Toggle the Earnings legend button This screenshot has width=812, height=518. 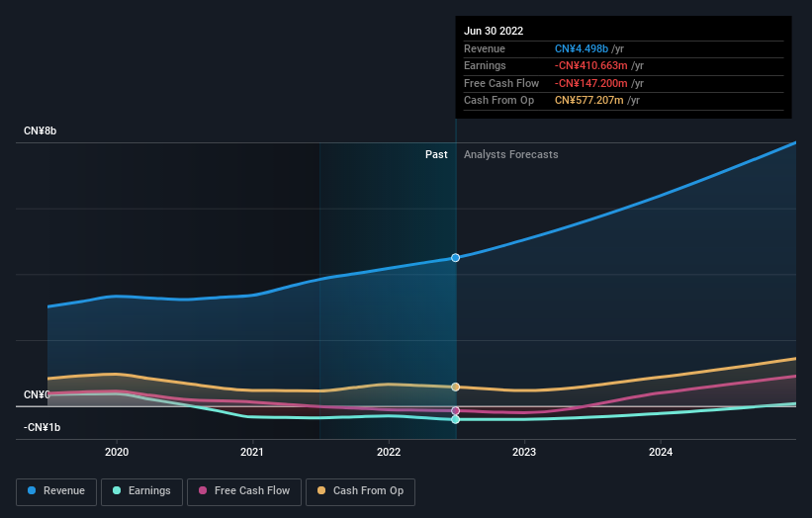[x=141, y=491]
